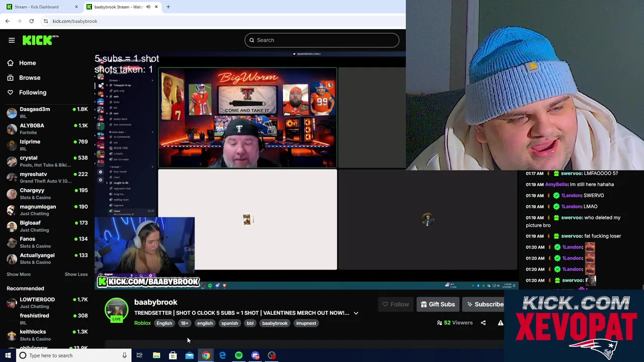Click the Follow button
The image size is (644, 362).
(395, 304)
